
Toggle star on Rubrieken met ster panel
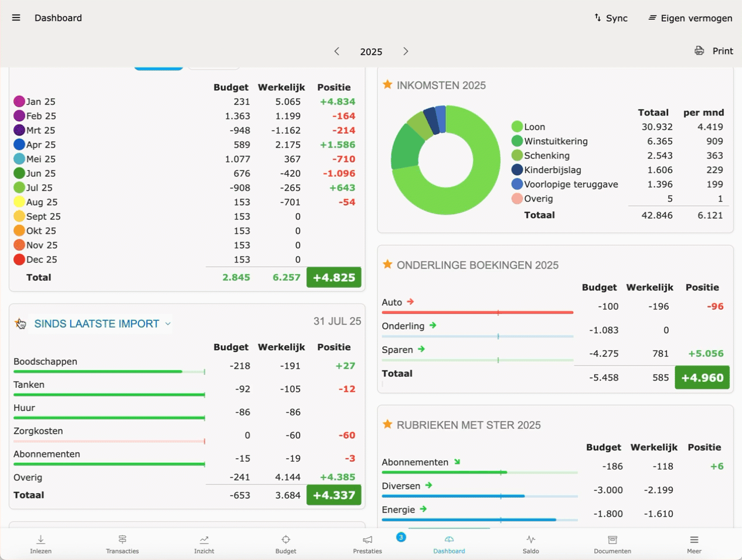pyautogui.click(x=387, y=425)
